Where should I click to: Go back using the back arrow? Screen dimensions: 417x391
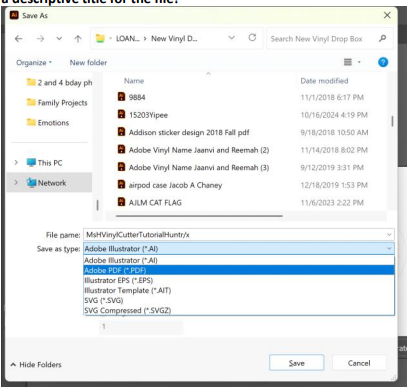(x=19, y=39)
